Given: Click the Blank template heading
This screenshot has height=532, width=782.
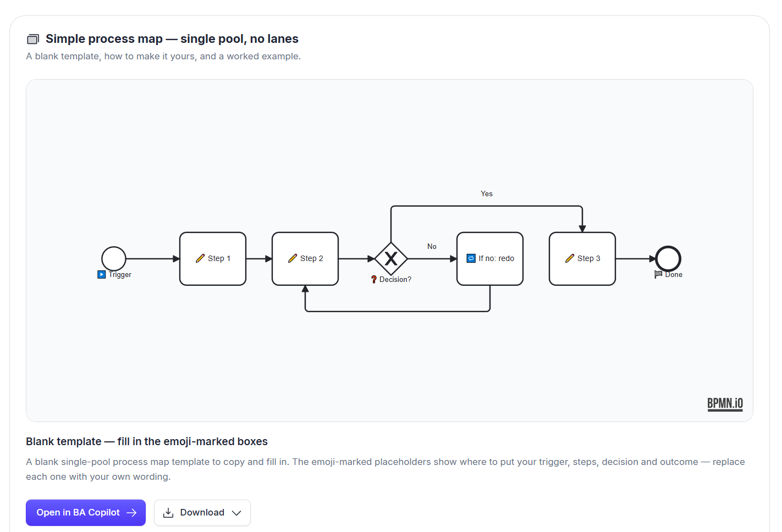Looking at the screenshot, I should [147, 441].
